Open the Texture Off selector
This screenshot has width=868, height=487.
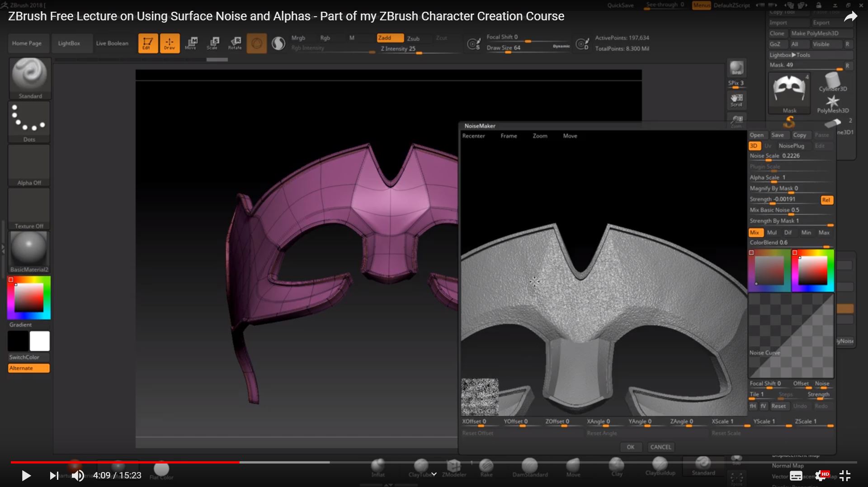pos(29,209)
